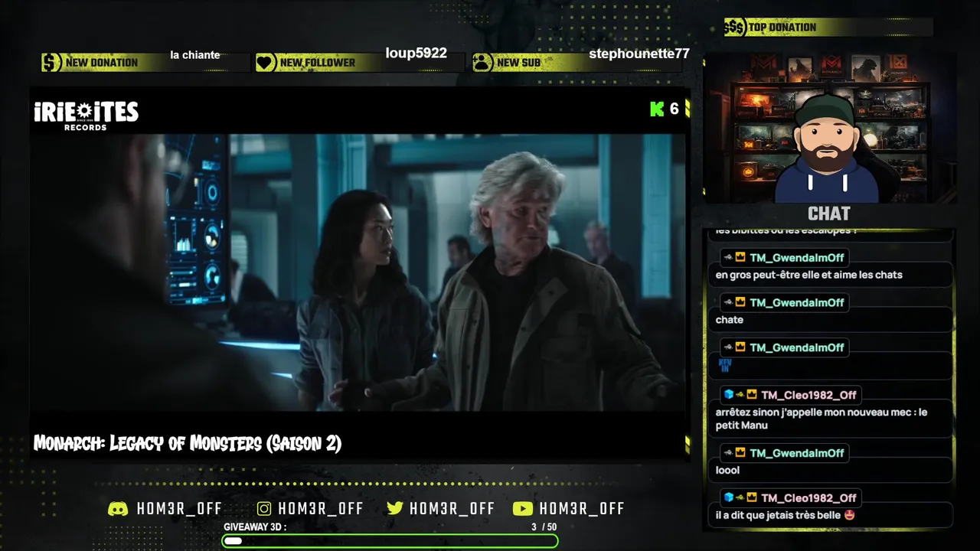Open the Discord icon in socials bar

pyautogui.click(x=118, y=509)
